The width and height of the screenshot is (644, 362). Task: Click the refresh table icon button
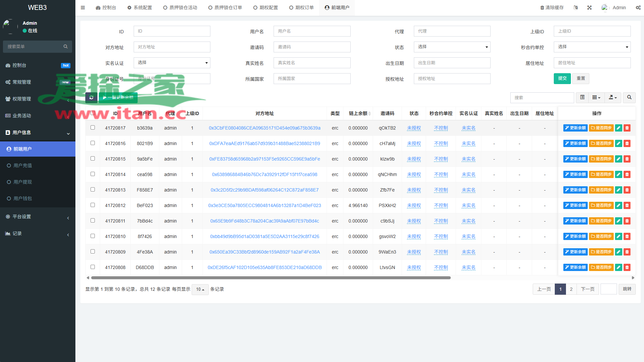point(91,98)
